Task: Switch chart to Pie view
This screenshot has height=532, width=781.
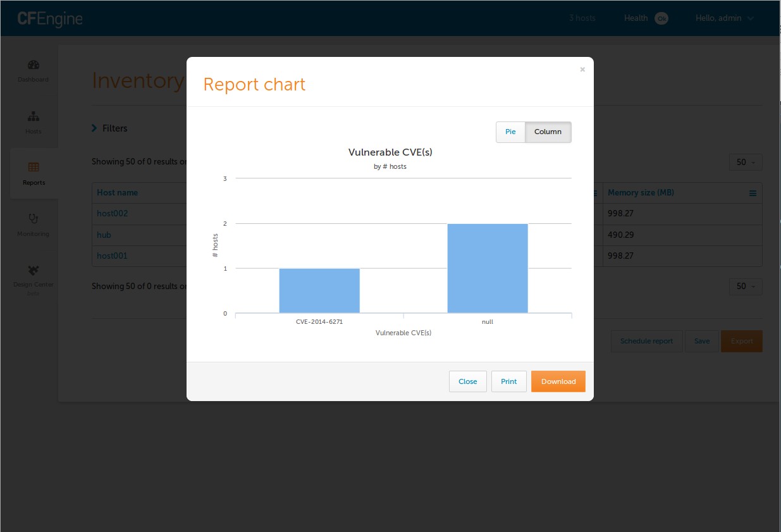Action: click(x=510, y=132)
